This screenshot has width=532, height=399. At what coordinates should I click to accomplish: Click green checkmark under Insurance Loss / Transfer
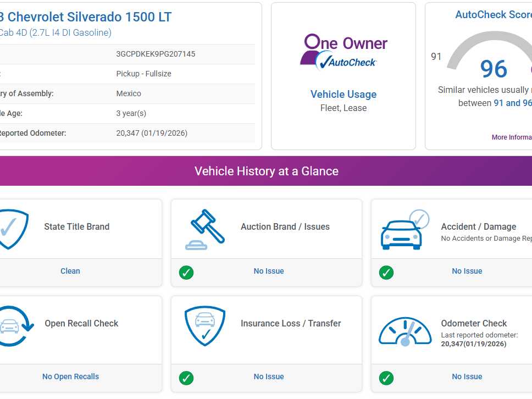pyautogui.click(x=186, y=378)
